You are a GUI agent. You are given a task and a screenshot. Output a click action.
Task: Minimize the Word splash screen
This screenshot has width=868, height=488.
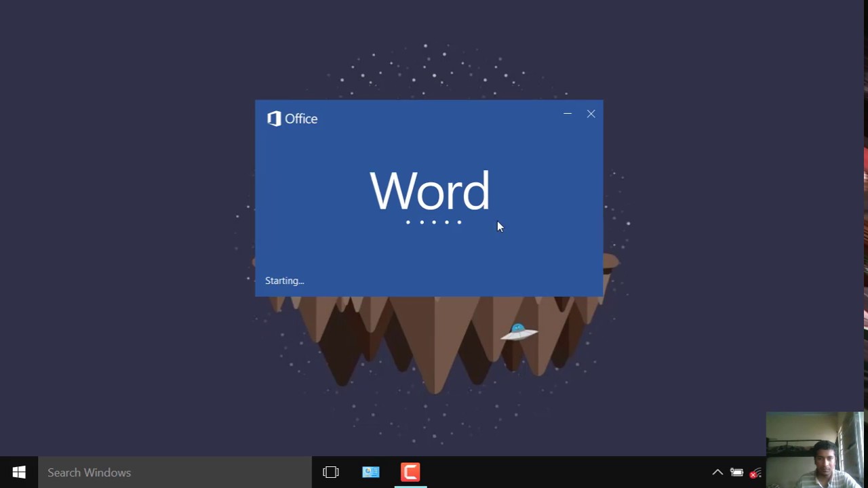568,114
